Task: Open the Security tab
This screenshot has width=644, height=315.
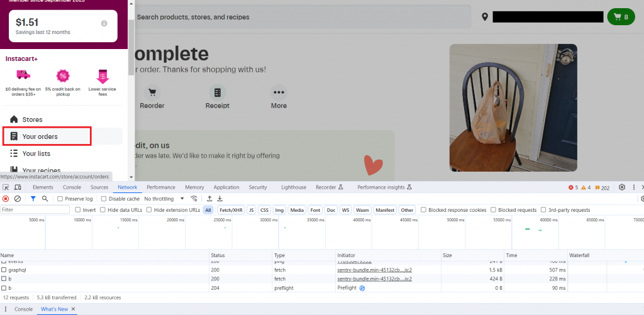Action: click(258, 187)
